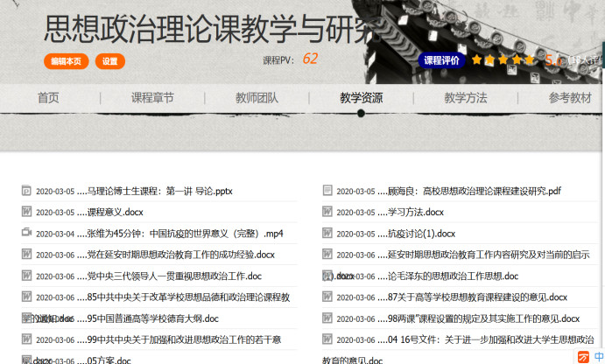Switch to the 课程章节 tab
The width and height of the screenshot is (605, 364).
coord(152,98)
